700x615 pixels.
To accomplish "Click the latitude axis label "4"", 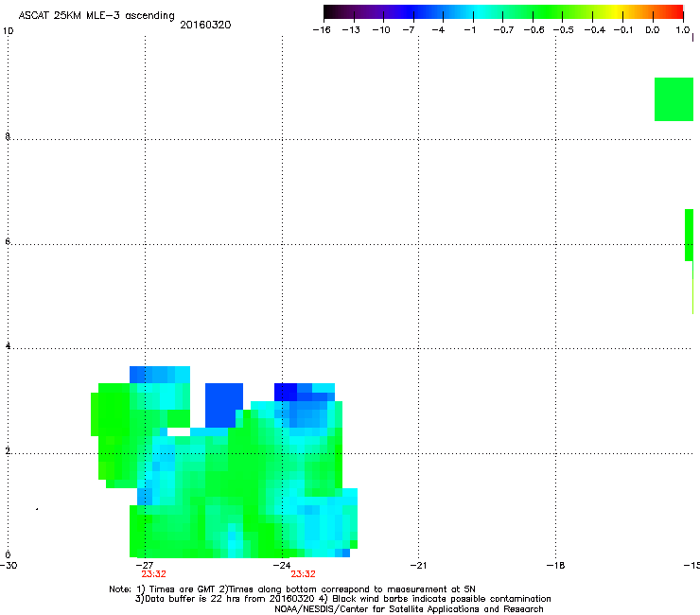I will (8, 345).
